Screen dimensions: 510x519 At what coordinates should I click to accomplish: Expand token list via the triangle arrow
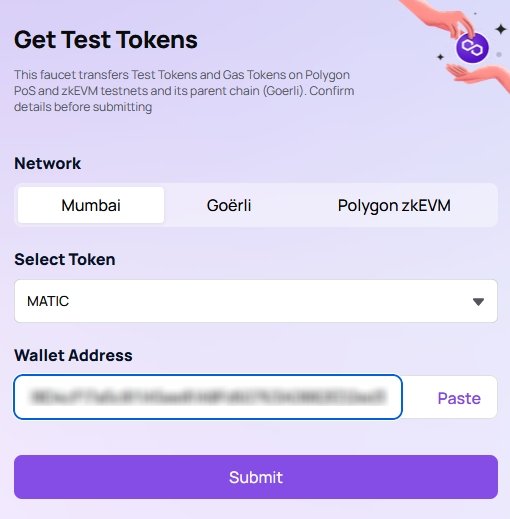(478, 302)
